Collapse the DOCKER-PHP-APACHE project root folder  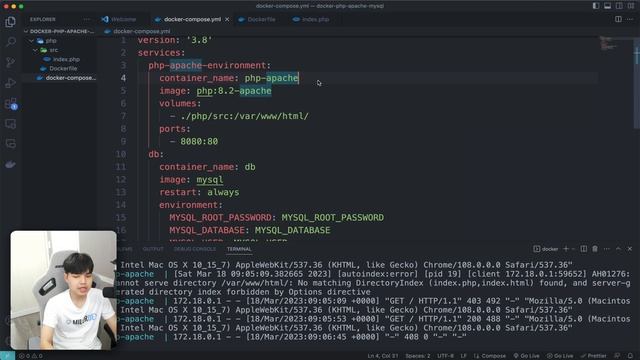[x=59, y=31]
